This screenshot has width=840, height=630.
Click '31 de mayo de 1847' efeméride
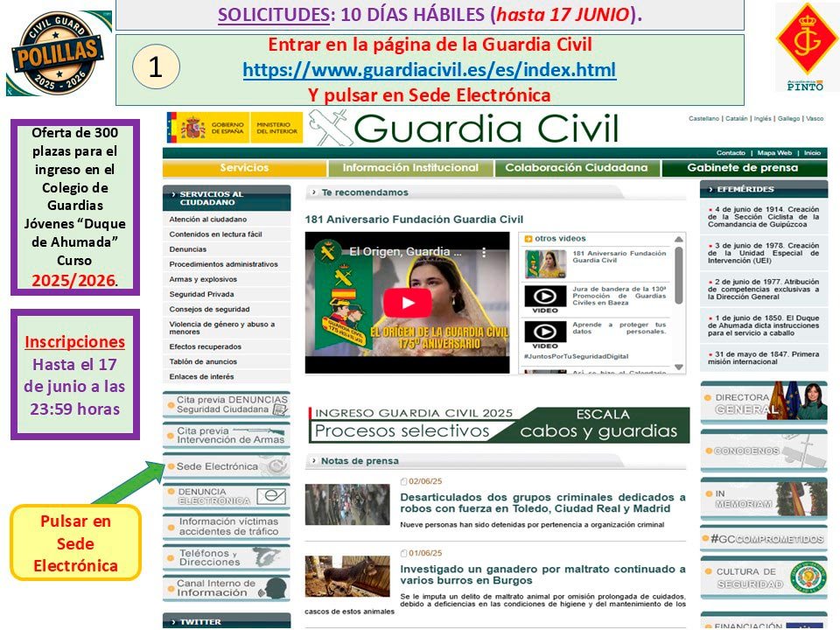click(763, 358)
